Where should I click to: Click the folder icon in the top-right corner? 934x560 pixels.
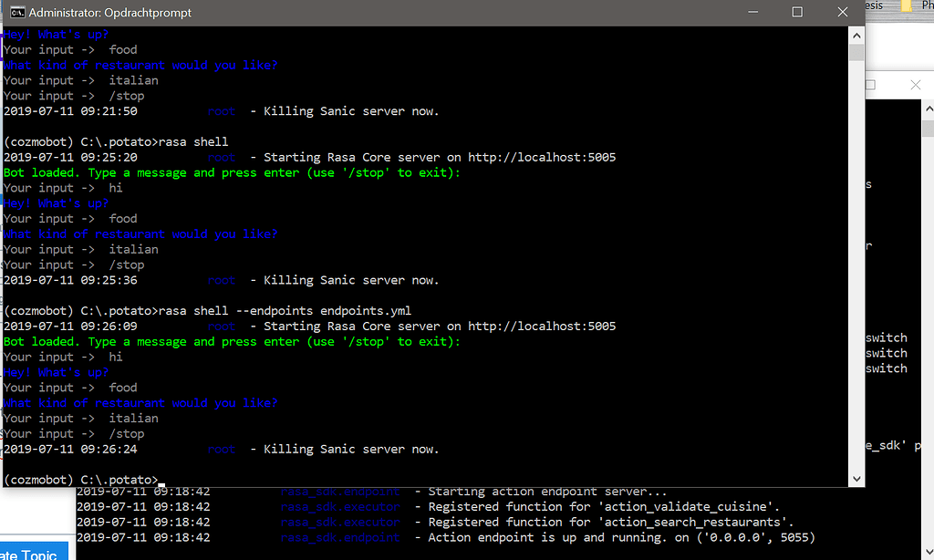click(x=907, y=5)
